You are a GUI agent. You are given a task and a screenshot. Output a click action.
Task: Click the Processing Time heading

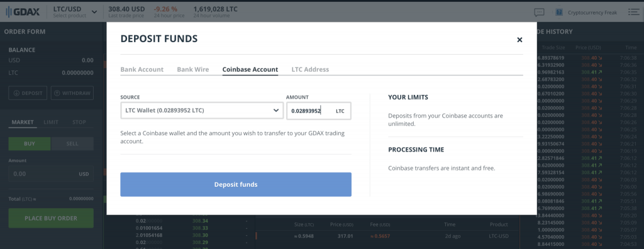click(416, 150)
